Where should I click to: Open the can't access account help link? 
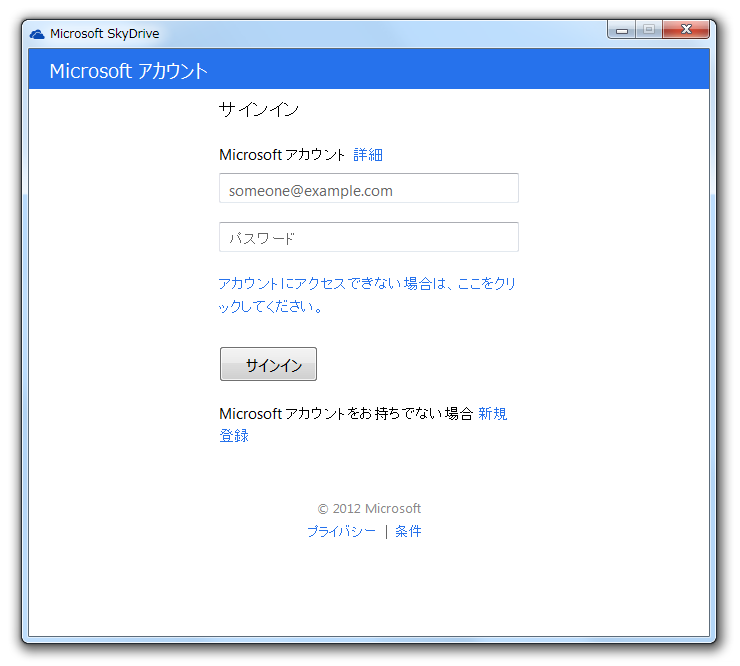tap(367, 295)
